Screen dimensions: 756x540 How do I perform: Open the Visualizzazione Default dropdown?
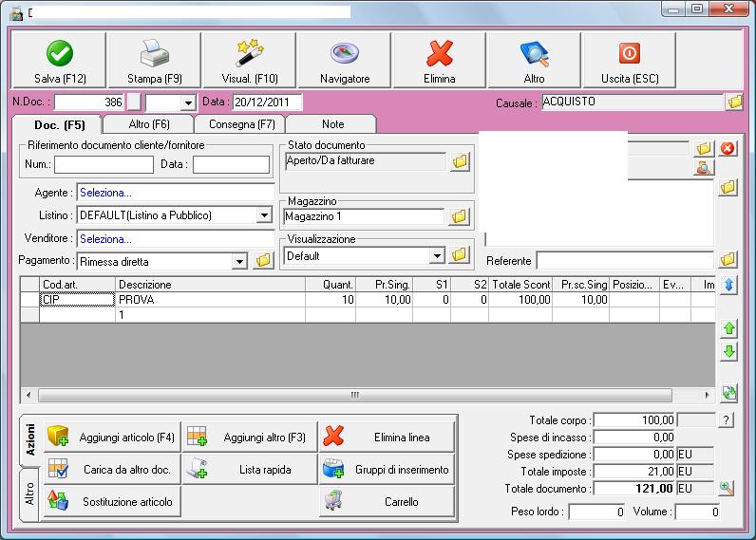[x=436, y=255]
